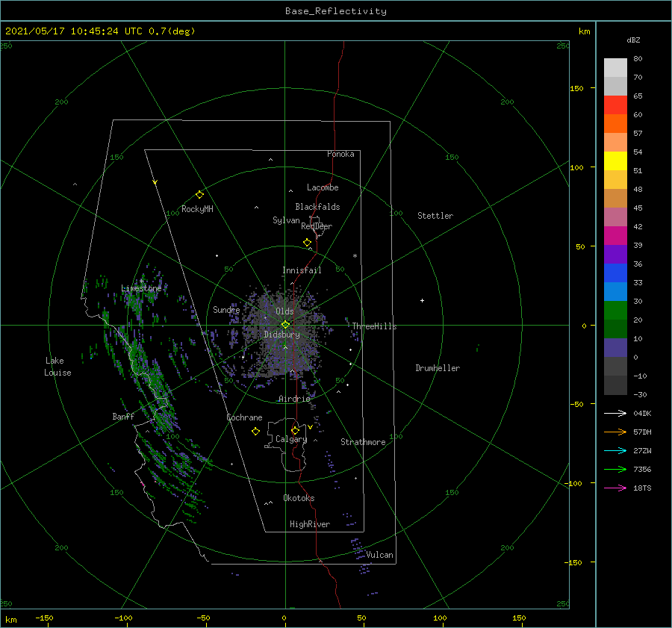
Task: Click the -150 tick label on bottom axis
Action: coord(44,618)
